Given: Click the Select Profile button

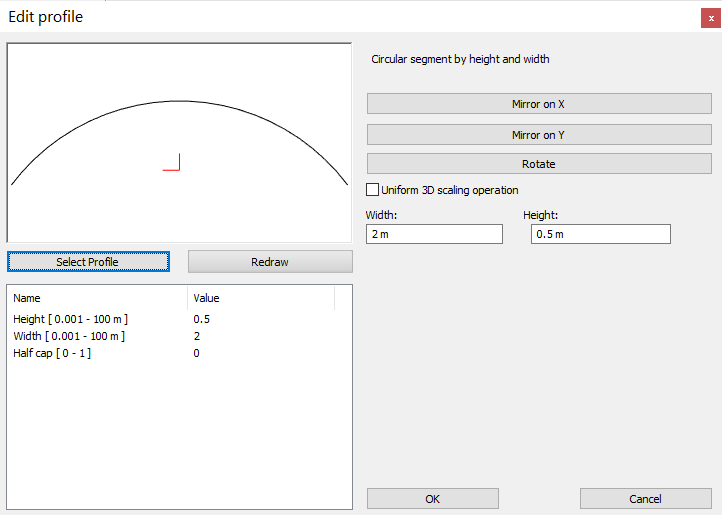Looking at the screenshot, I should point(88,262).
